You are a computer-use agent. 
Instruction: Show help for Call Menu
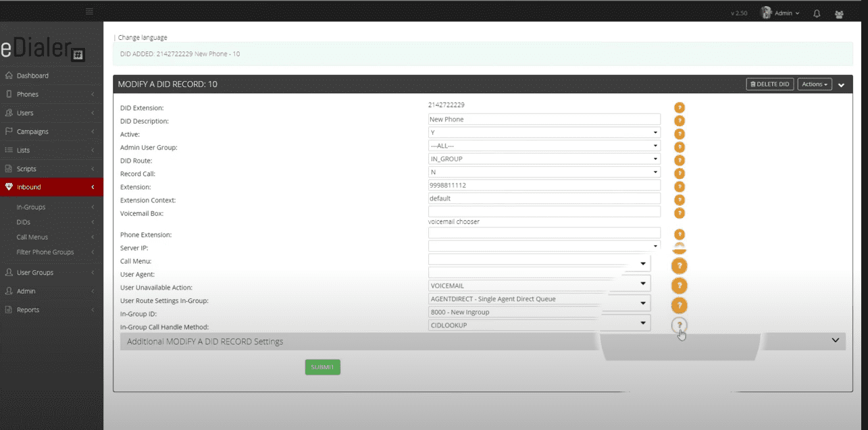[680, 266]
